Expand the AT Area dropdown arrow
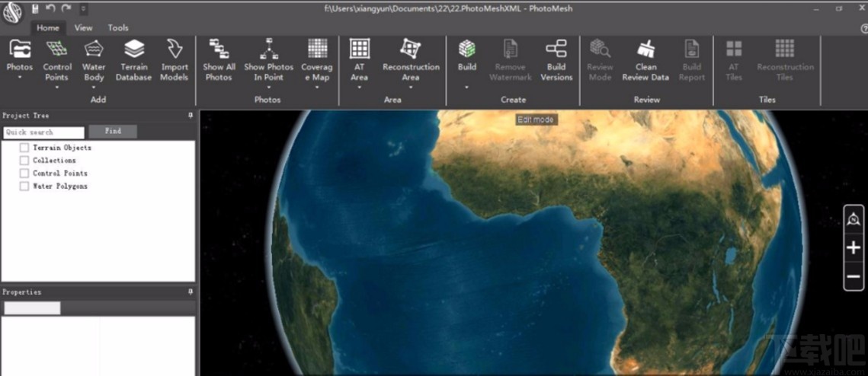 359,88
